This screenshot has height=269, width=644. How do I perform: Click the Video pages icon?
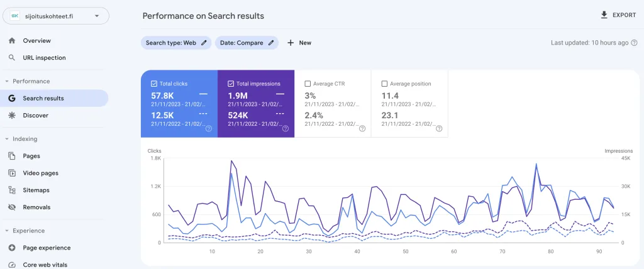11,173
